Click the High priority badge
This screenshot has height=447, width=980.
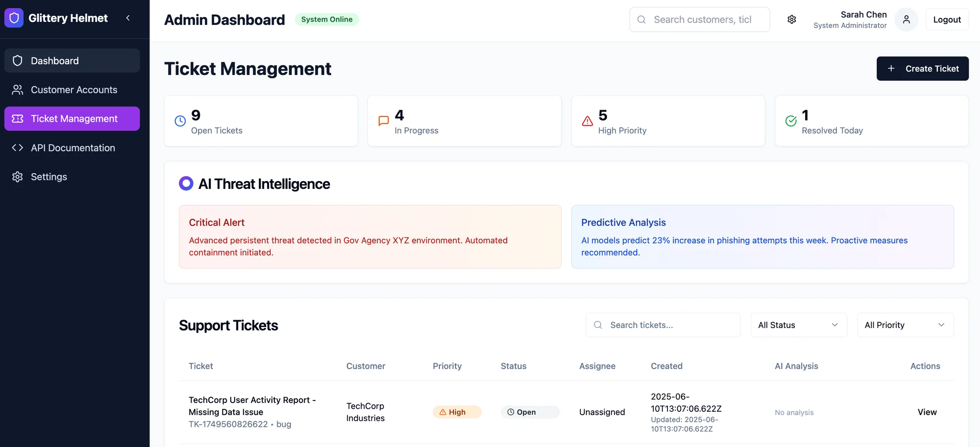pos(457,412)
